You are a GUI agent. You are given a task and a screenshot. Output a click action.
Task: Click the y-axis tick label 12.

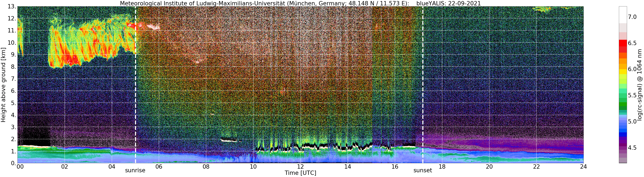12,18
